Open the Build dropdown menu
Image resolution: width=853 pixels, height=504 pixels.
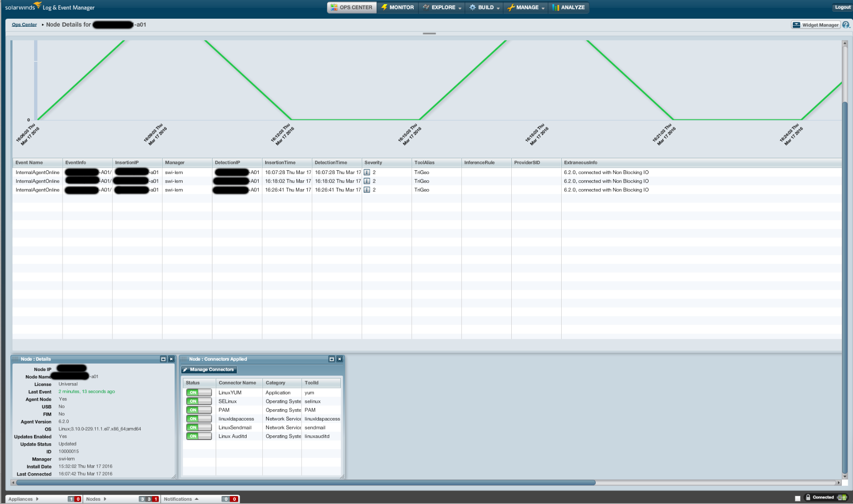[x=484, y=7]
